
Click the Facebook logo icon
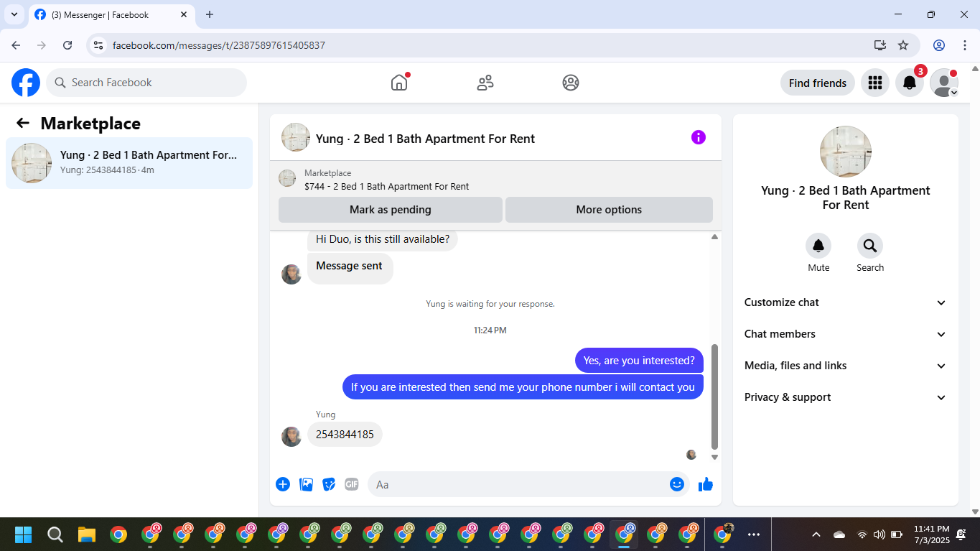click(x=26, y=83)
